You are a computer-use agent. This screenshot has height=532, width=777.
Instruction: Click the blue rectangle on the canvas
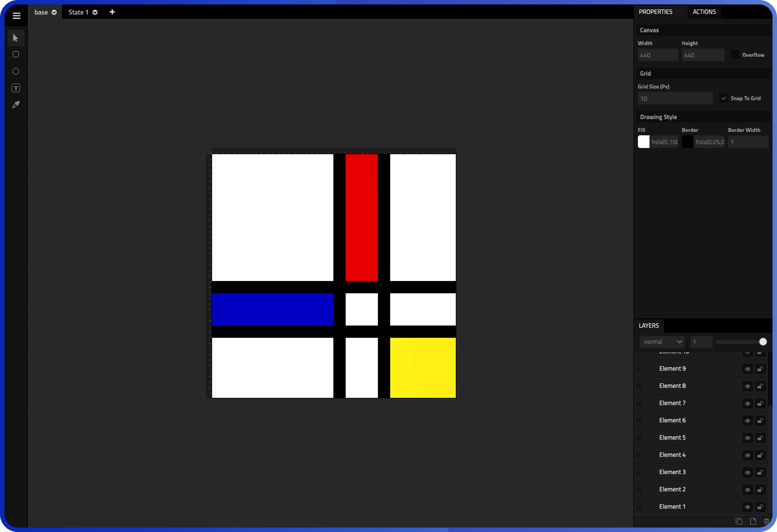(273, 309)
